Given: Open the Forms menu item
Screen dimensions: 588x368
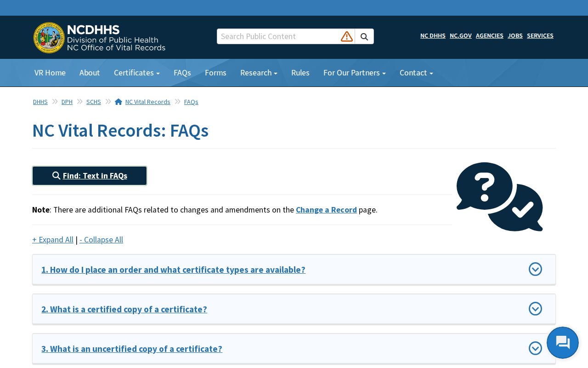Looking at the screenshot, I should pos(215,73).
